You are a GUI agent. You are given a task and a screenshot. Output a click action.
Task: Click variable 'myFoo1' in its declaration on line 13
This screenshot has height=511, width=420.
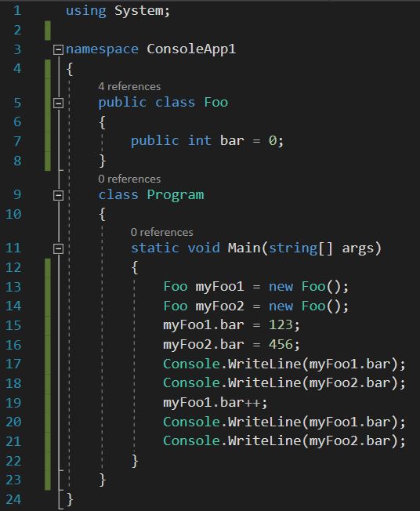(x=219, y=287)
